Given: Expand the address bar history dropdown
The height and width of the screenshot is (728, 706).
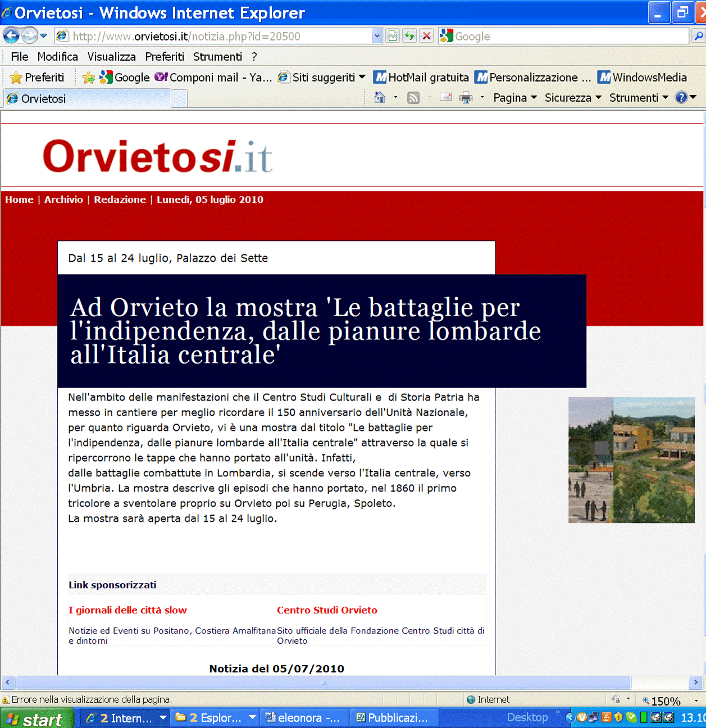Looking at the screenshot, I should (x=377, y=36).
